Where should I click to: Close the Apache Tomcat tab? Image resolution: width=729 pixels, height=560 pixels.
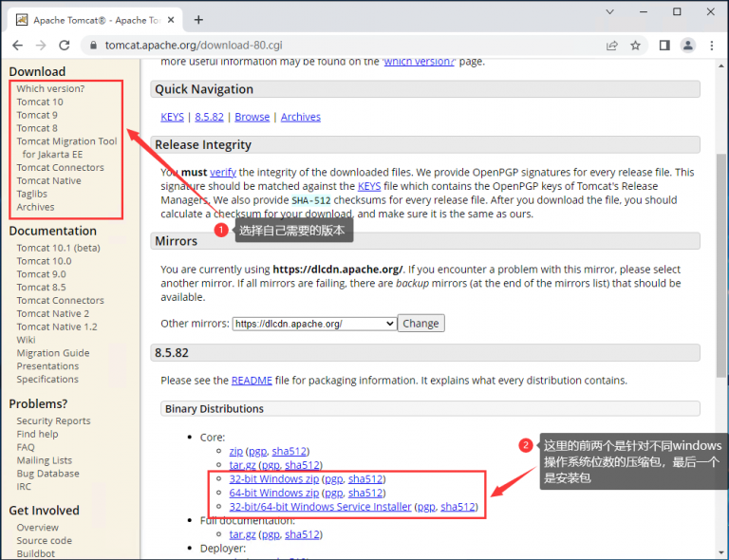coord(170,20)
